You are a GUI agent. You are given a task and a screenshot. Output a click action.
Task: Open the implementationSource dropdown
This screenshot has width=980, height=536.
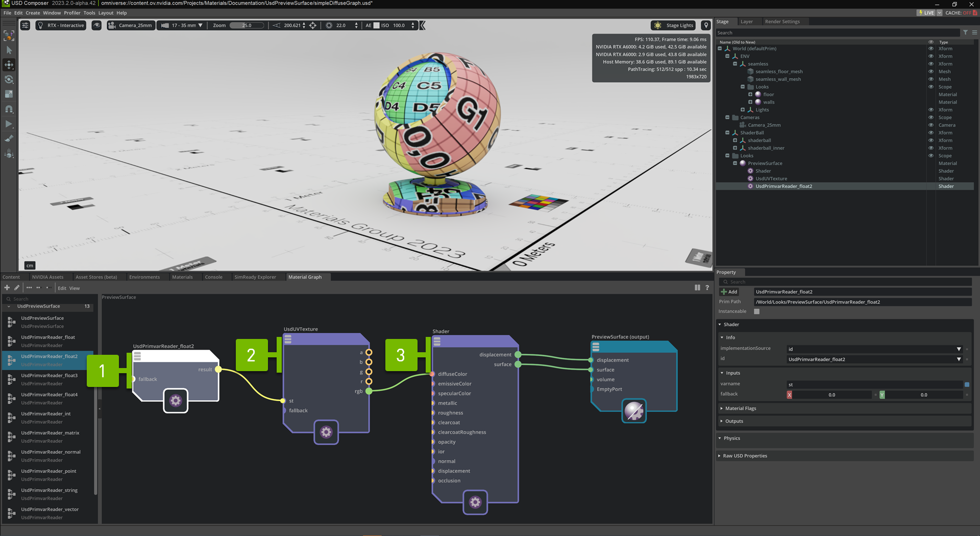click(x=874, y=349)
